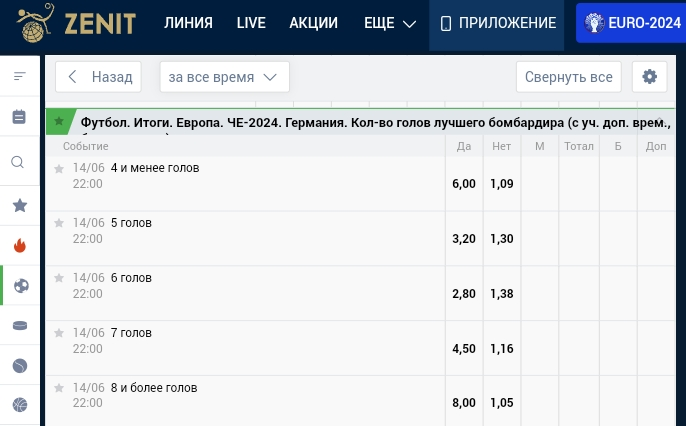Image resolution: width=686 pixels, height=426 pixels.
Task: Open the LIVE section
Action: pyautogui.click(x=251, y=23)
